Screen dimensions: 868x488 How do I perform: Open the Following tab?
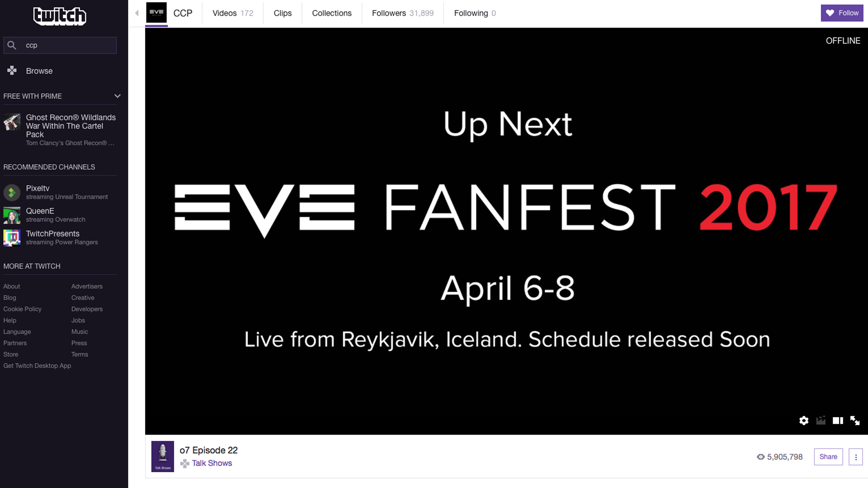475,13
